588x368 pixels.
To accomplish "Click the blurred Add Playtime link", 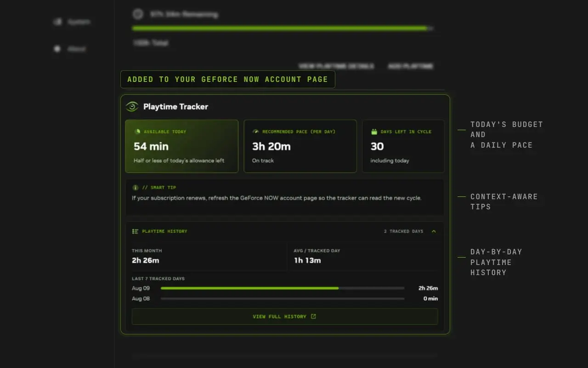I will point(411,66).
